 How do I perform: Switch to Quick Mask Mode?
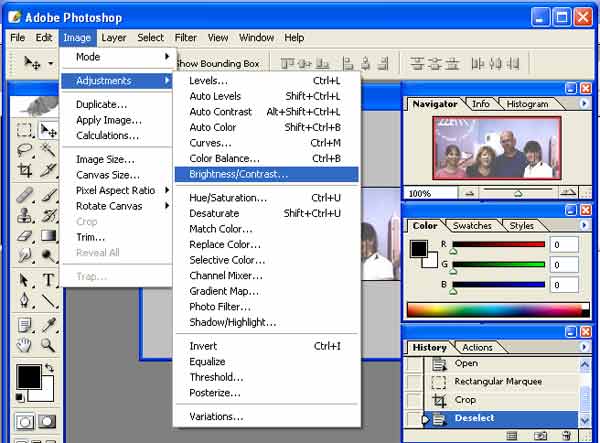47,422
